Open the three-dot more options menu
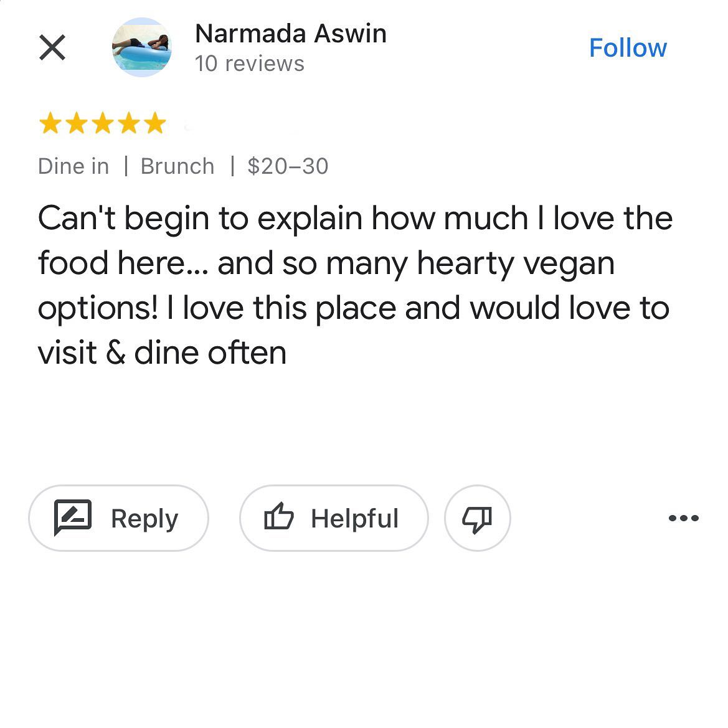The image size is (728, 728). point(684,518)
